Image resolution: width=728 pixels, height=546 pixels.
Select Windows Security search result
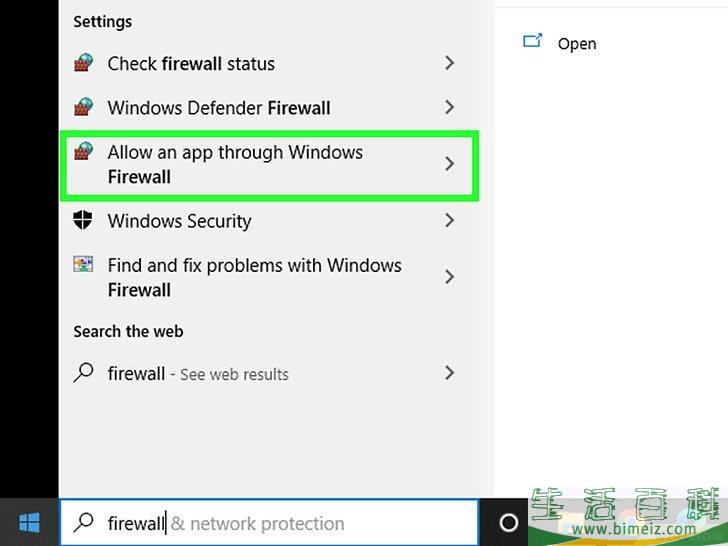(x=179, y=221)
